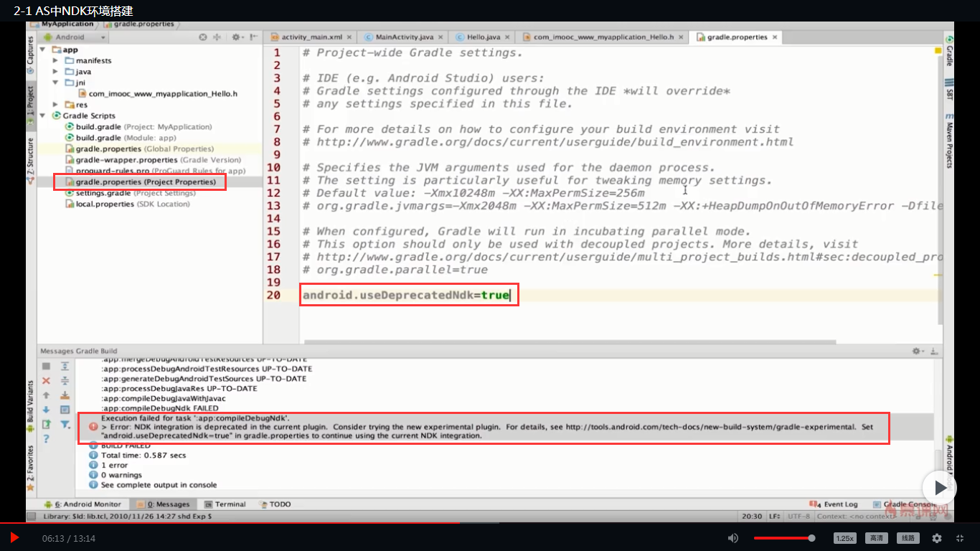Switch video quality via 高清 button
Image resolution: width=980 pixels, height=551 pixels.
pyautogui.click(x=877, y=538)
